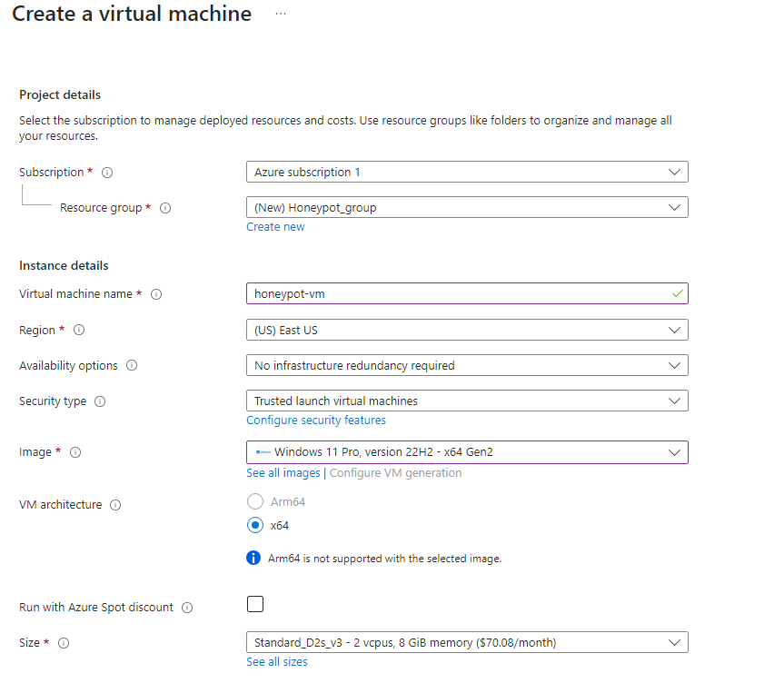Show info tooltip for Security type

click(100, 401)
